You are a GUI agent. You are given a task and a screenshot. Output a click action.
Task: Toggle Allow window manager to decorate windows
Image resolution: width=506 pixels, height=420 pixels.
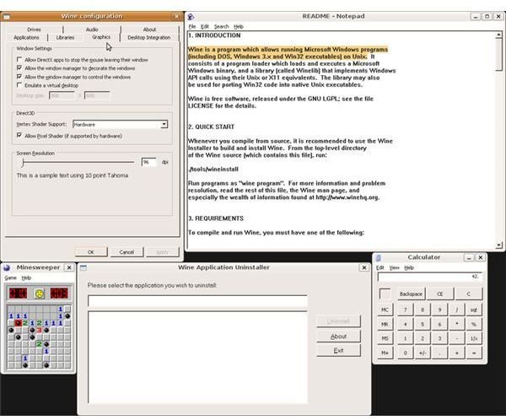[19, 67]
